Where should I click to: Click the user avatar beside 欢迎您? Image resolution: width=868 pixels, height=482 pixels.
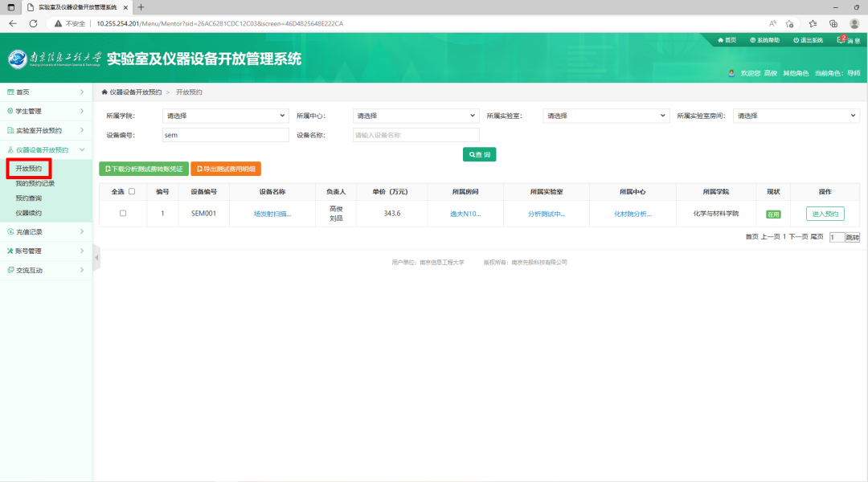pos(731,73)
